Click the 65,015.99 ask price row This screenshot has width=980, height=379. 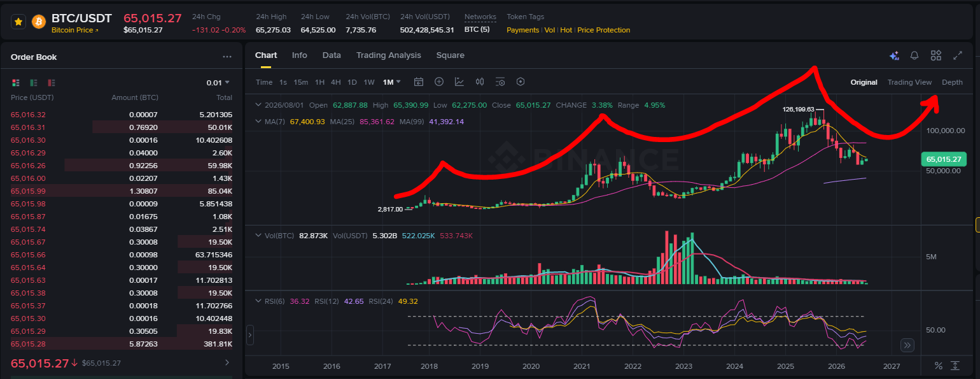click(122, 191)
